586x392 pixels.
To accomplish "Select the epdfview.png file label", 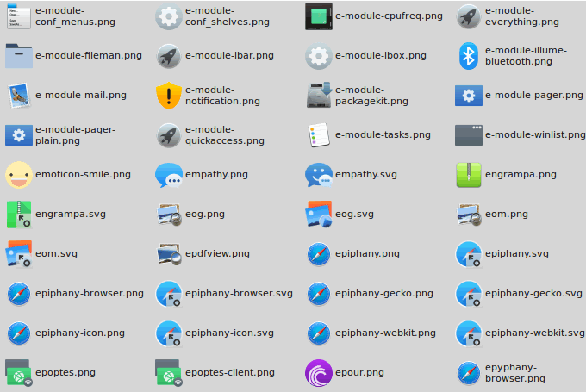I will point(217,254).
